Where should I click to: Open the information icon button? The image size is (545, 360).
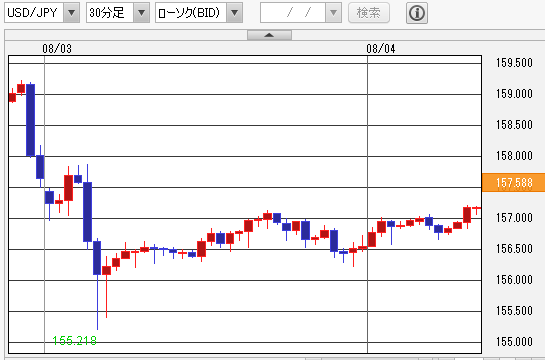417,13
